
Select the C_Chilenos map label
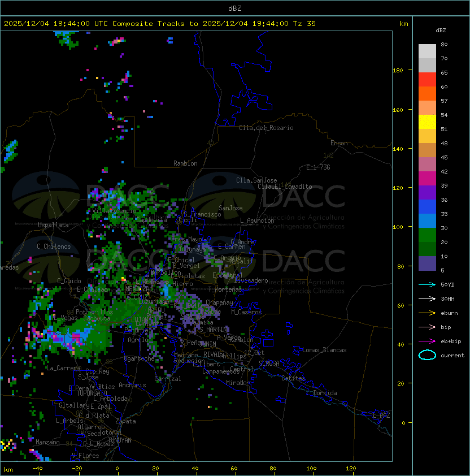coord(54,246)
